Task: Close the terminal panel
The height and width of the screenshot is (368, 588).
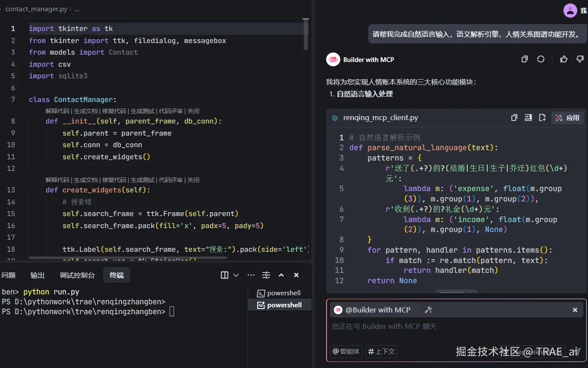Action: click(x=296, y=275)
